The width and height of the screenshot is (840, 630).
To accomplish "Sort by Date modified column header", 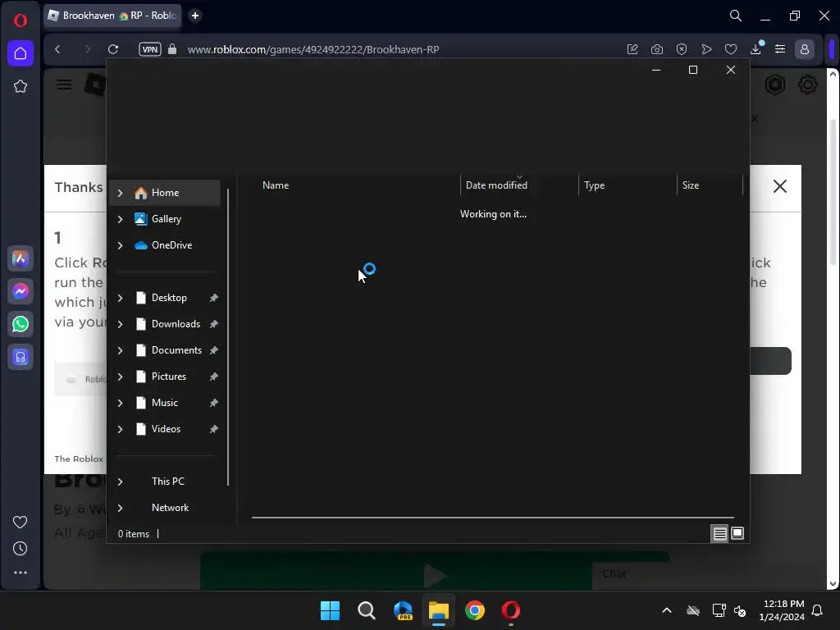I will pos(519,185).
